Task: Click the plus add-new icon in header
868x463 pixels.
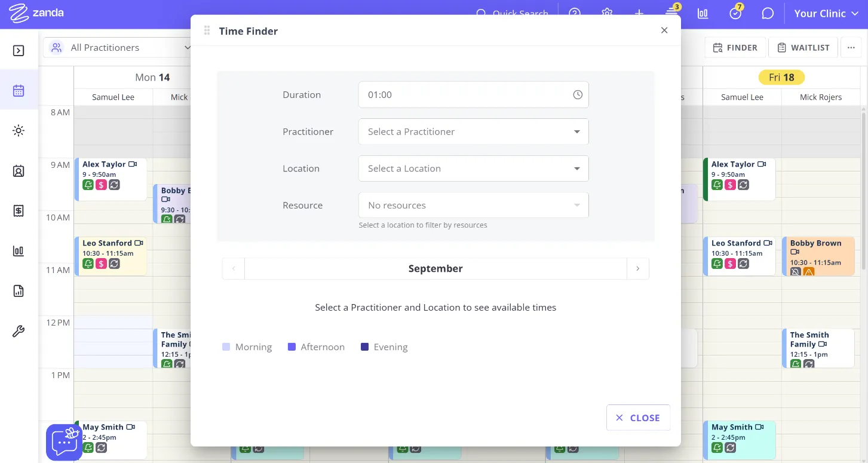Action: (639, 13)
